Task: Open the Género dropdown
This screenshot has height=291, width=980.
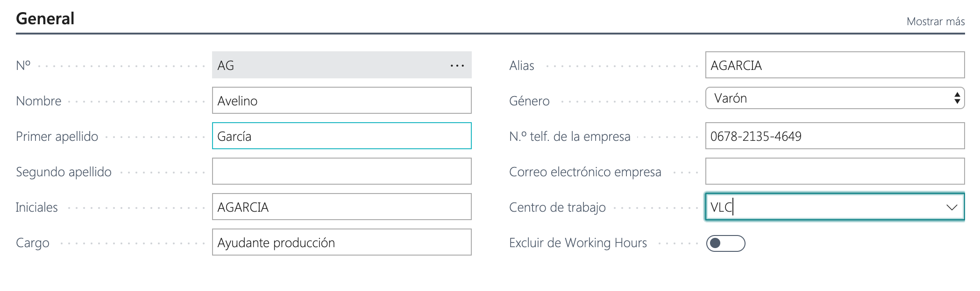Action: (x=834, y=98)
